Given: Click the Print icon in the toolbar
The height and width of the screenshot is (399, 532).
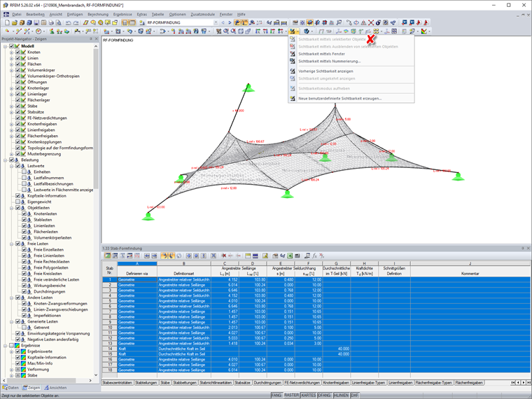Looking at the screenshot, I should tap(51, 22).
